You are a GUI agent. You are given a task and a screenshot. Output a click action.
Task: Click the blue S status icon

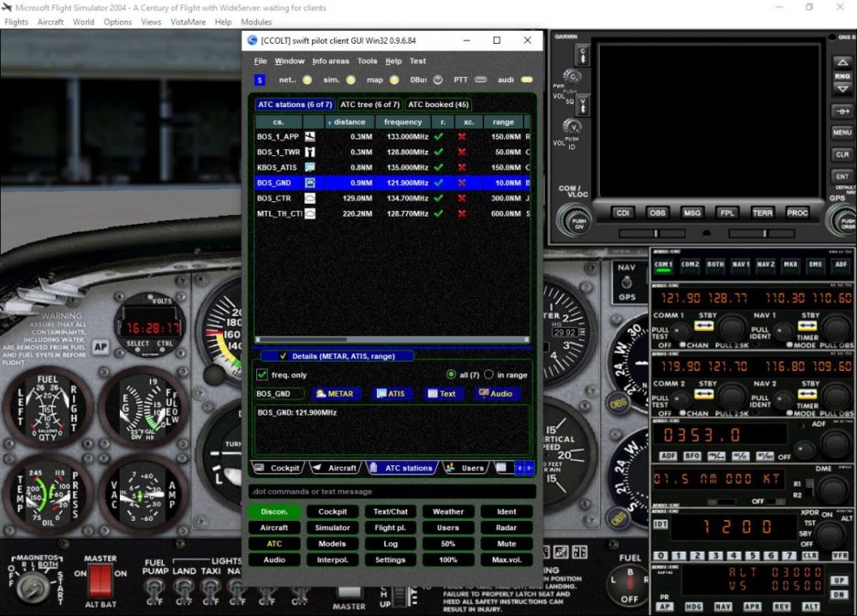click(x=260, y=80)
